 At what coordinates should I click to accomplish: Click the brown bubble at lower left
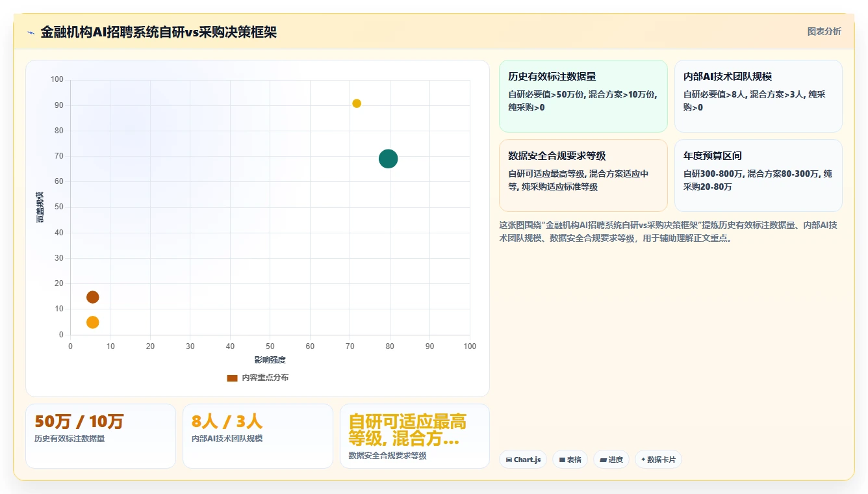pyautogui.click(x=93, y=297)
